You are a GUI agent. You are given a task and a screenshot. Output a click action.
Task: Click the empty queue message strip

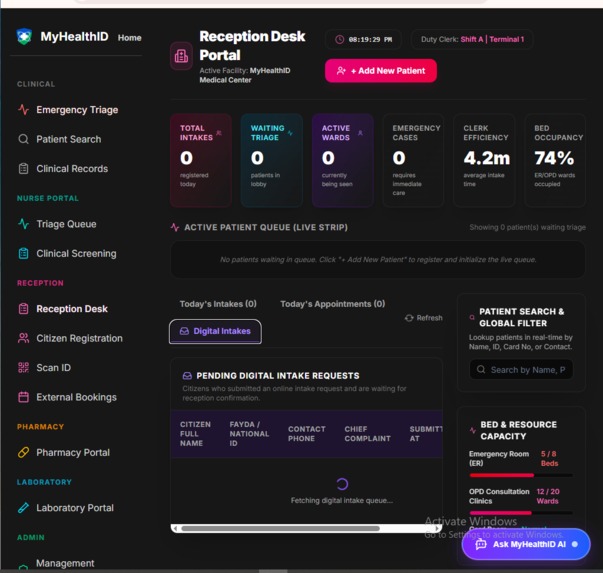click(378, 260)
